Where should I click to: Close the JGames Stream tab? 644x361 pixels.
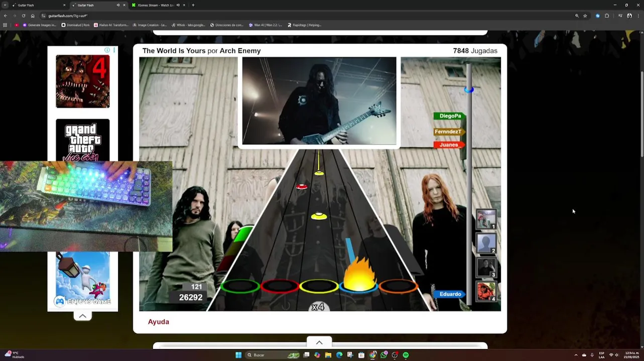coord(184,5)
